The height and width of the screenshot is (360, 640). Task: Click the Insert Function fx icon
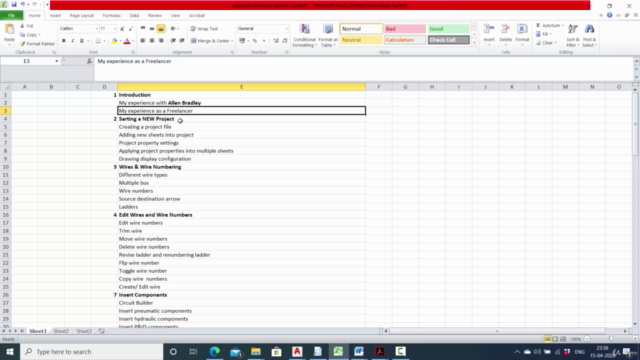coord(89,61)
